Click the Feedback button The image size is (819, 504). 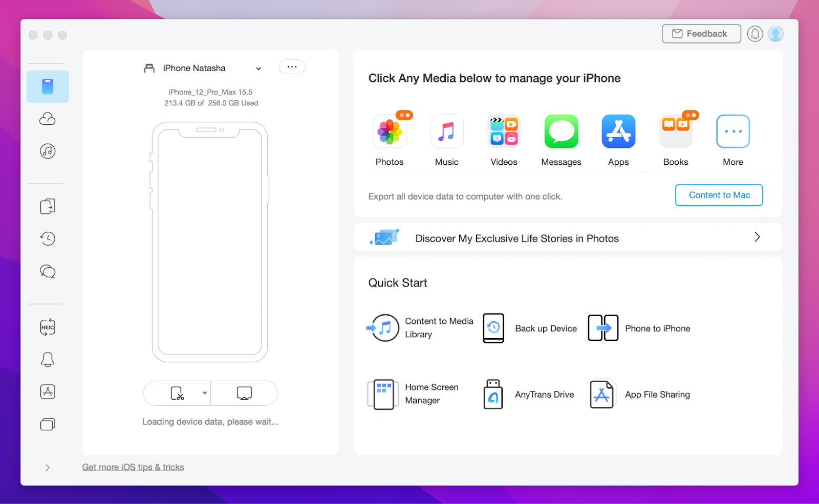click(x=701, y=34)
